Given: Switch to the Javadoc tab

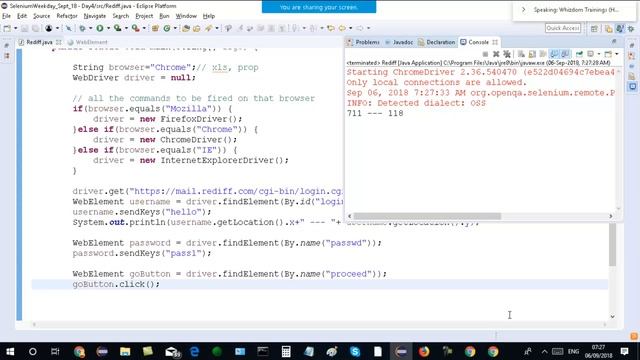Looking at the screenshot, I should click(x=399, y=42).
